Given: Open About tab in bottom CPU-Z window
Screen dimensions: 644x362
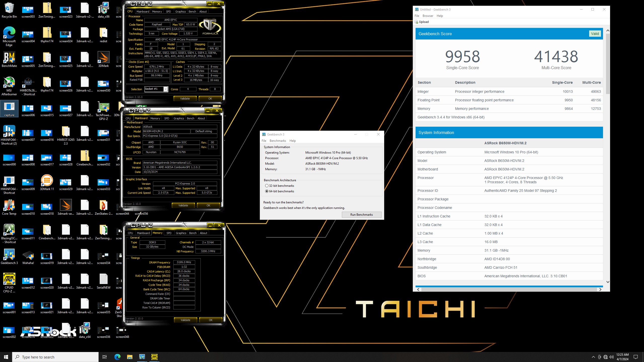Looking at the screenshot, I should 204,233.
